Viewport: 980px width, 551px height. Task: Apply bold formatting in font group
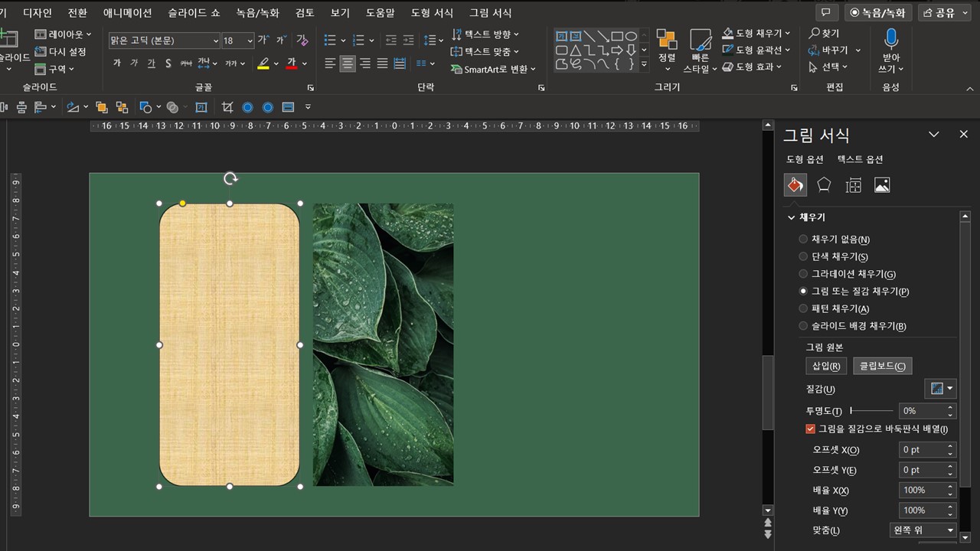click(x=116, y=64)
